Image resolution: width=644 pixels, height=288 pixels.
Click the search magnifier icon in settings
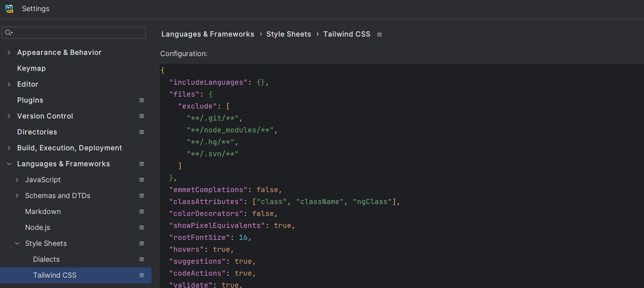click(8, 33)
